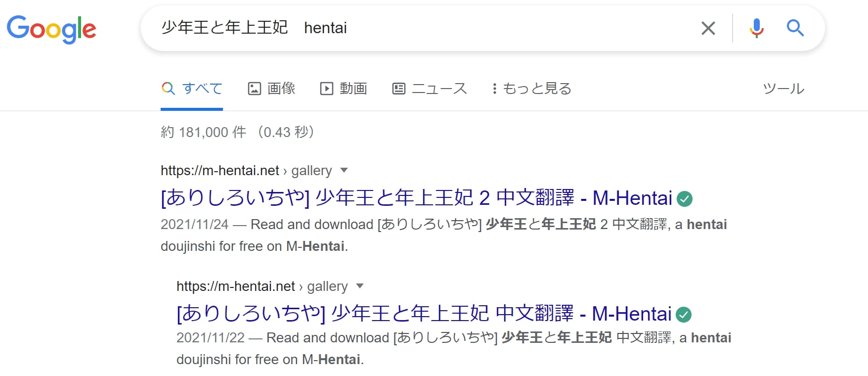Open dropdown arrow next to first result URL
The width and height of the screenshot is (868, 376).
pyautogui.click(x=344, y=171)
